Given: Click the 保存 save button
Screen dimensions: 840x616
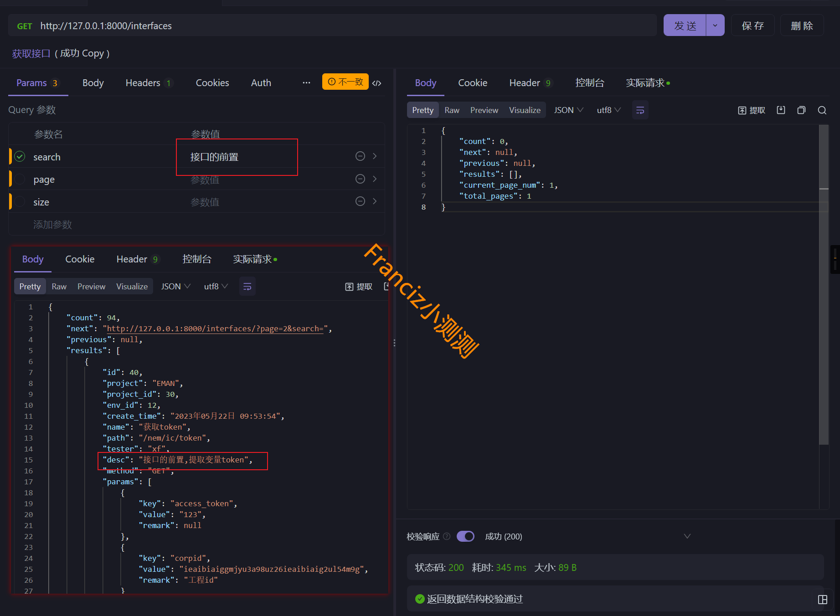Looking at the screenshot, I should point(752,26).
